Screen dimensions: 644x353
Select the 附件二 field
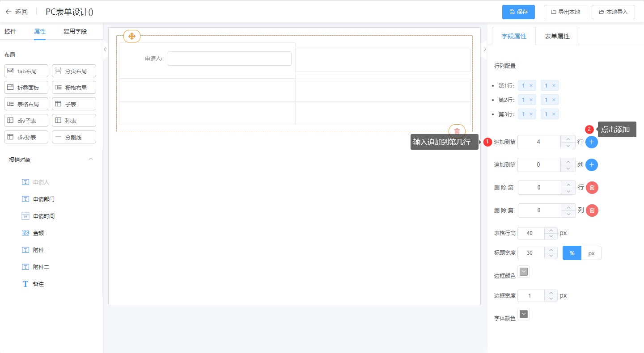pos(35,267)
